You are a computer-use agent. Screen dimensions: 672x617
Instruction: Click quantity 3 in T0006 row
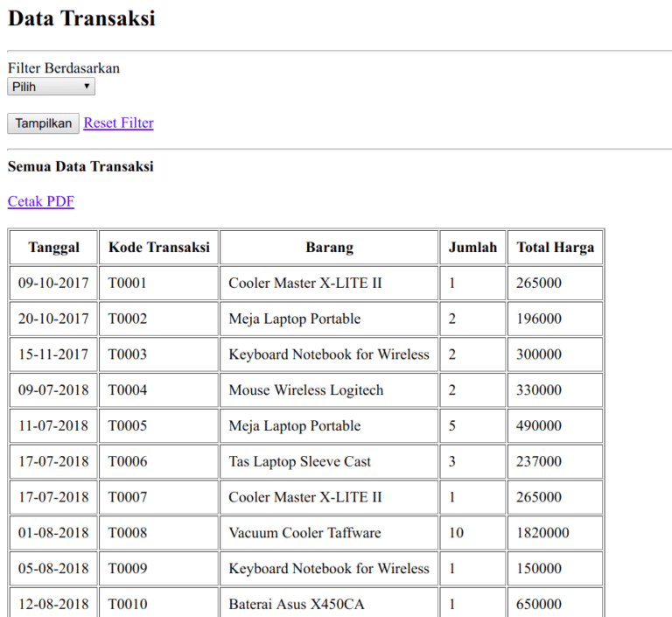(x=472, y=461)
